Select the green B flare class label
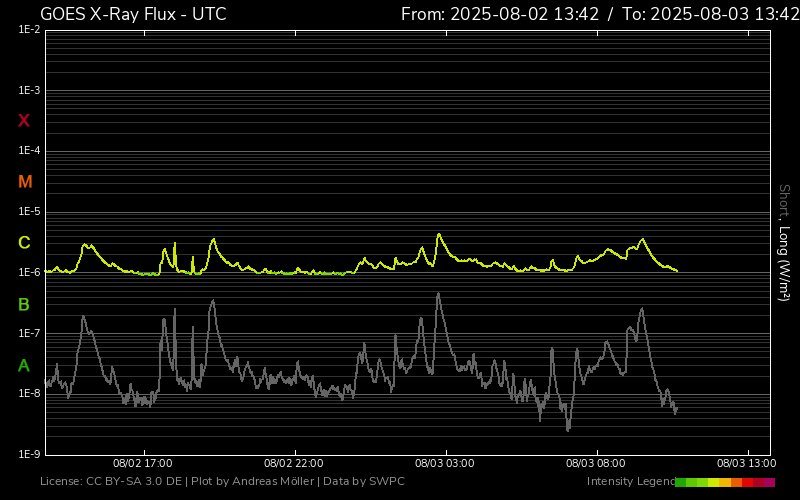This screenshot has height=500, width=800. tap(24, 304)
